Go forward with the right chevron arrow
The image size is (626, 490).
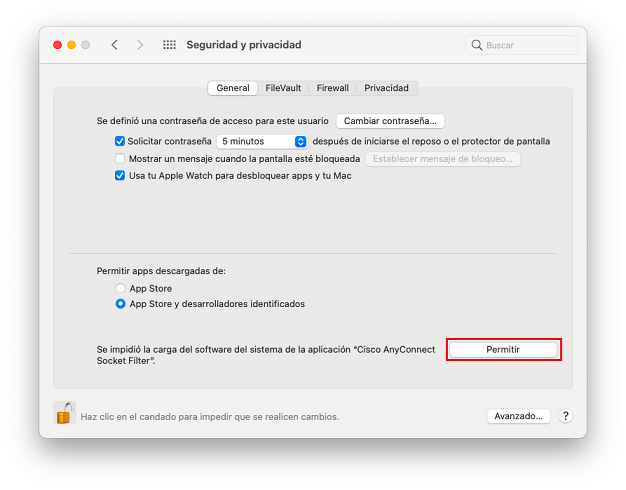point(140,45)
